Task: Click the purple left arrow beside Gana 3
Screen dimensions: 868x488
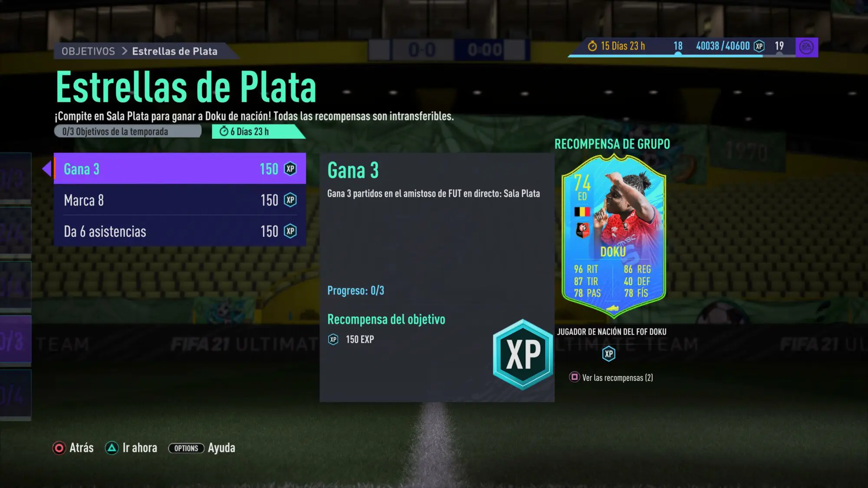Action: coord(46,168)
